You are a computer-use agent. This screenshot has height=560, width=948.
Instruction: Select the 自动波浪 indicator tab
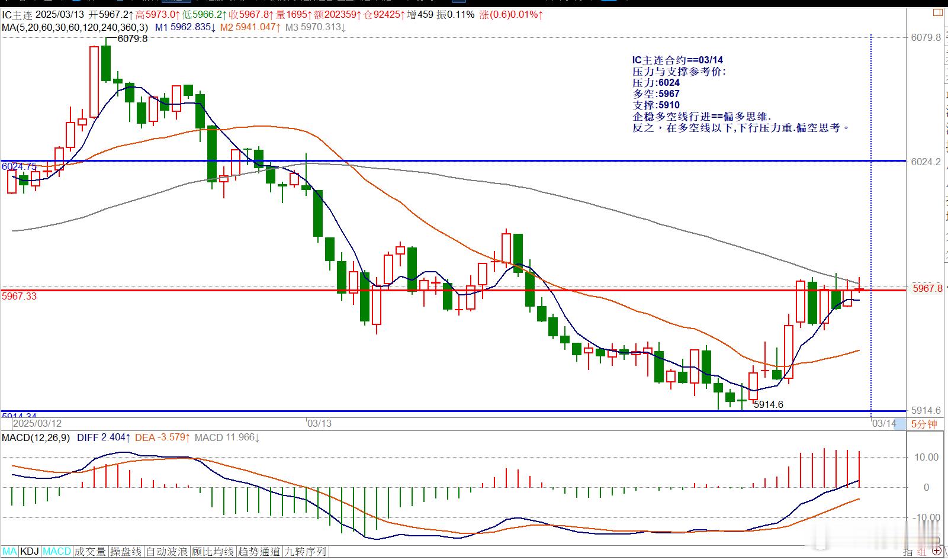click(x=168, y=552)
